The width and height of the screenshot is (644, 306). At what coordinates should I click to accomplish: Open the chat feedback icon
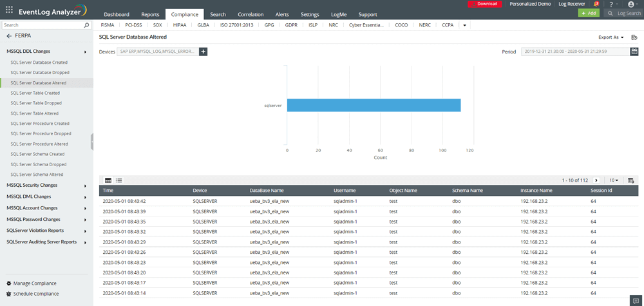pyautogui.click(x=636, y=300)
